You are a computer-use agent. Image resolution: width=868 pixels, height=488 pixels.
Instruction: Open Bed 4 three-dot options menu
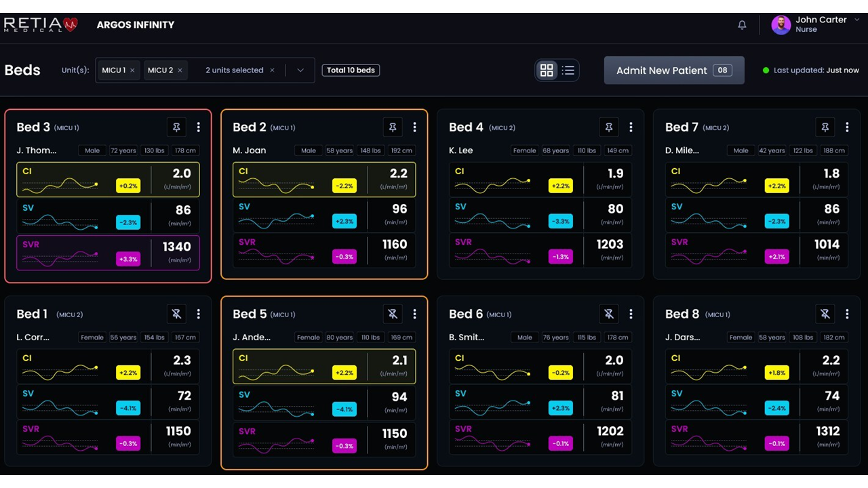pyautogui.click(x=631, y=127)
